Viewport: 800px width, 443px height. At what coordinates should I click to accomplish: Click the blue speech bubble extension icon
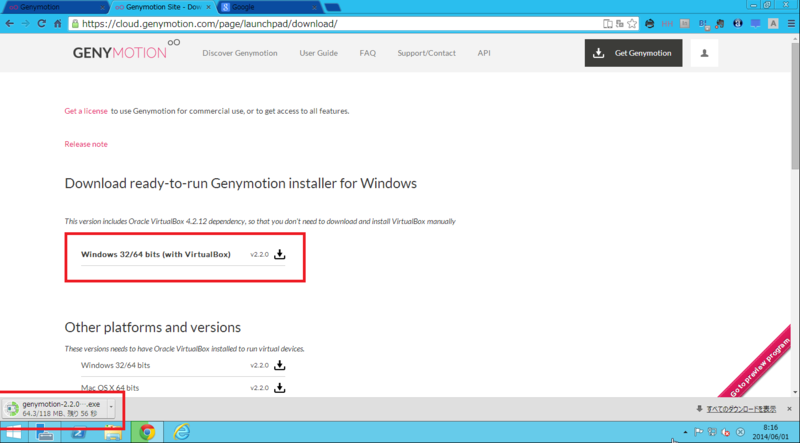tap(755, 23)
